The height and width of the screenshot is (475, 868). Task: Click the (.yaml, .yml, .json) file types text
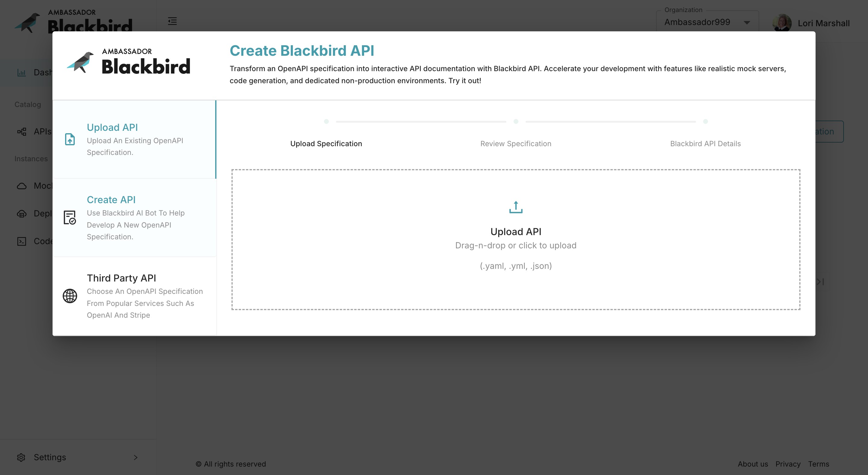point(516,266)
